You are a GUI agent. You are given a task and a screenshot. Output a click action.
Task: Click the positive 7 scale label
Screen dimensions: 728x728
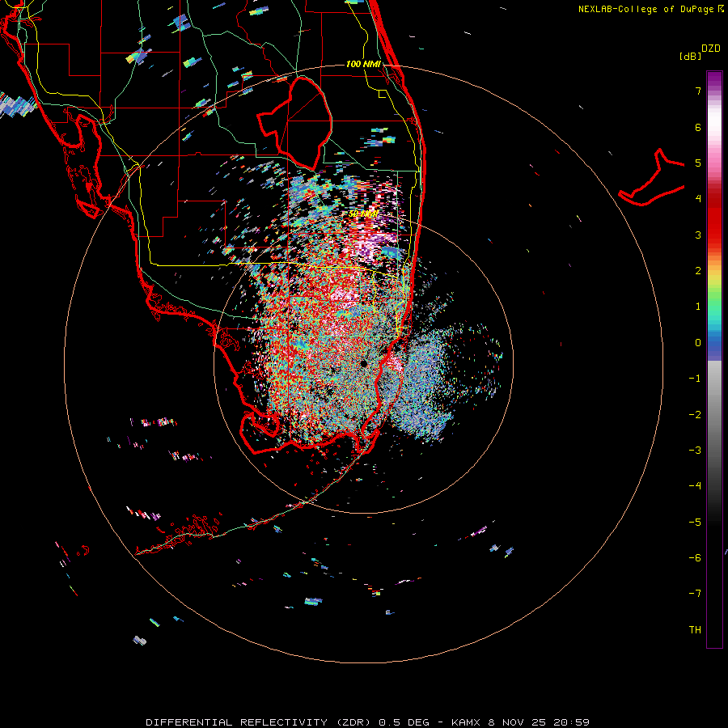pos(698,91)
